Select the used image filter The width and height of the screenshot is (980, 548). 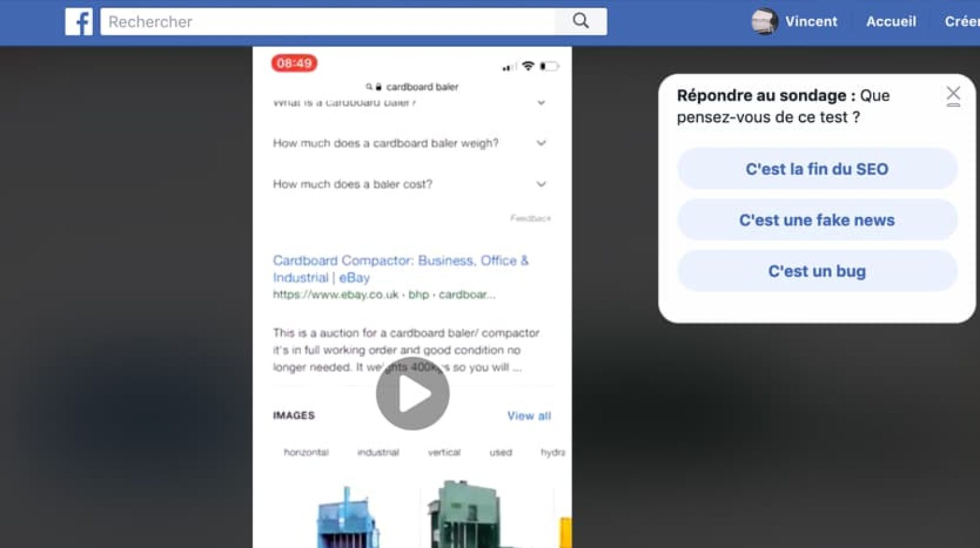coord(500,452)
